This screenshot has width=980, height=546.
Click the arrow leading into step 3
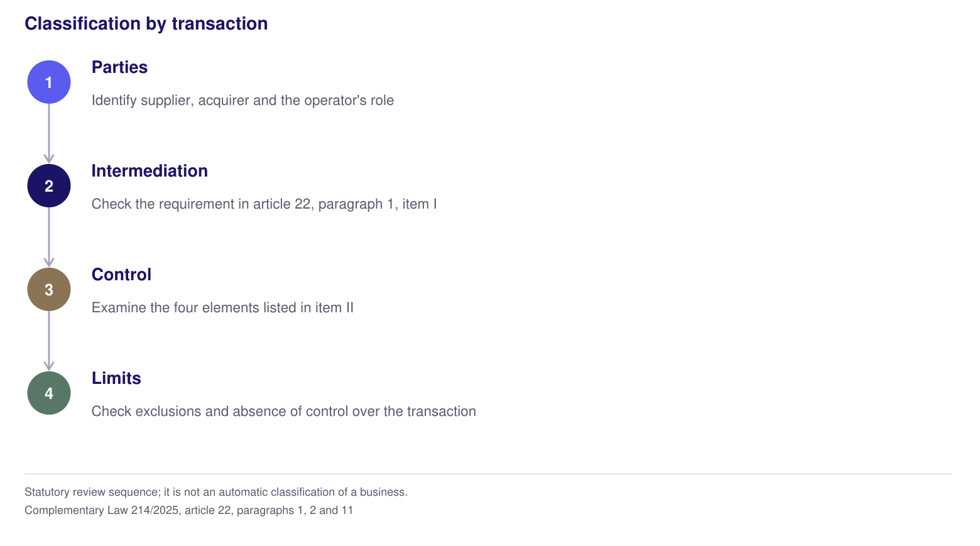(49, 238)
